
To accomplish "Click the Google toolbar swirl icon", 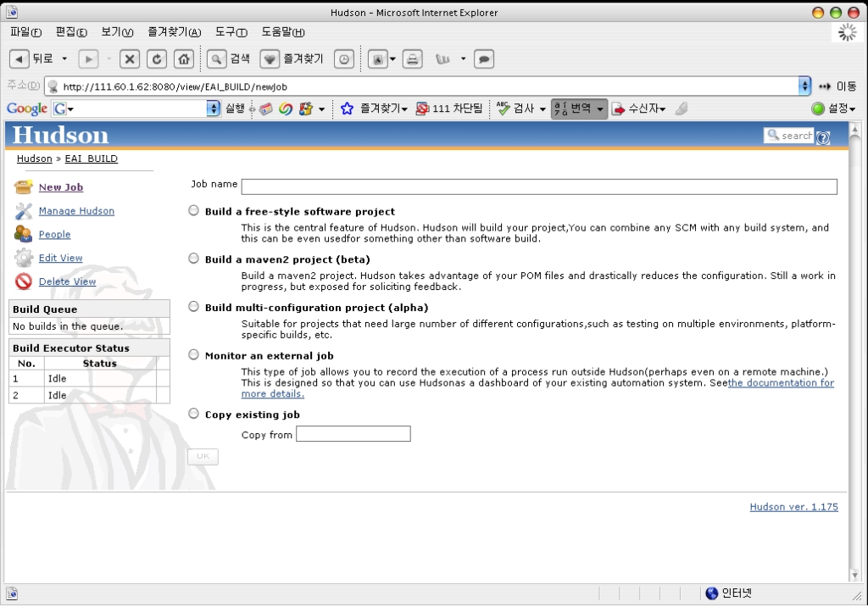I will pyautogui.click(x=286, y=109).
